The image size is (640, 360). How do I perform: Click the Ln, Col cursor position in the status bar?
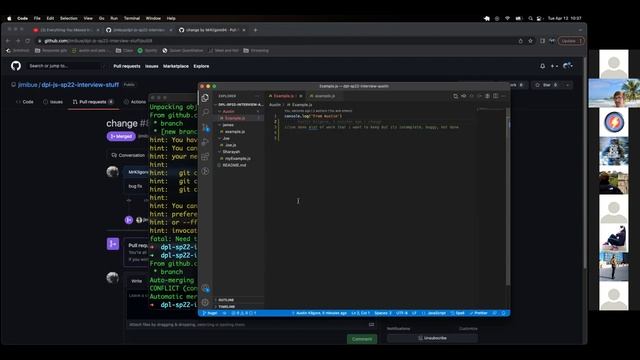point(360,313)
